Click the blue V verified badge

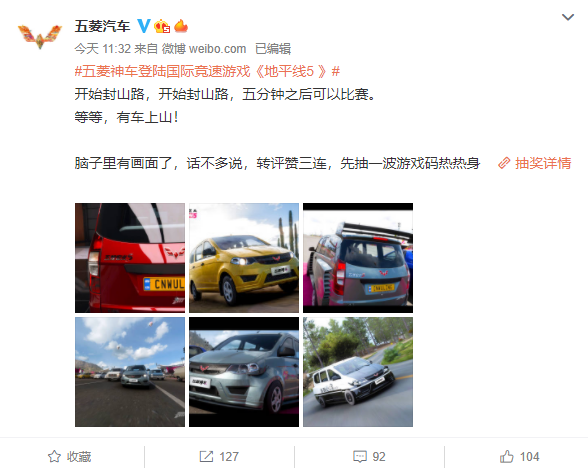tap(144, 26)
